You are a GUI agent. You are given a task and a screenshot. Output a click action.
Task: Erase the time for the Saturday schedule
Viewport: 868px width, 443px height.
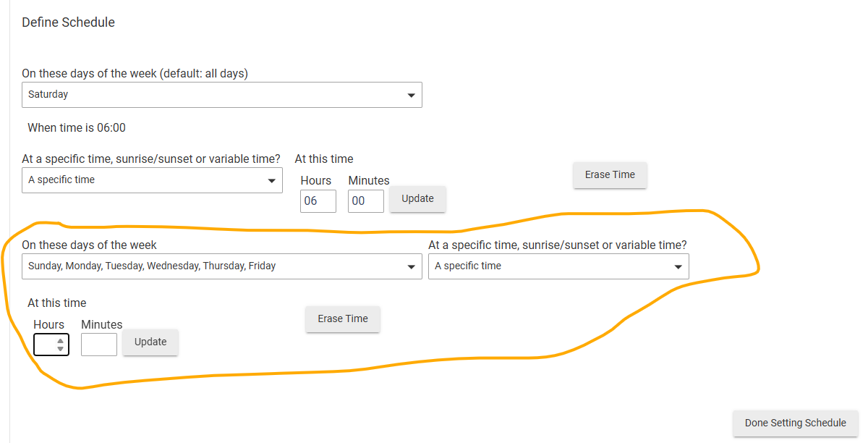(x=609, y=174)
